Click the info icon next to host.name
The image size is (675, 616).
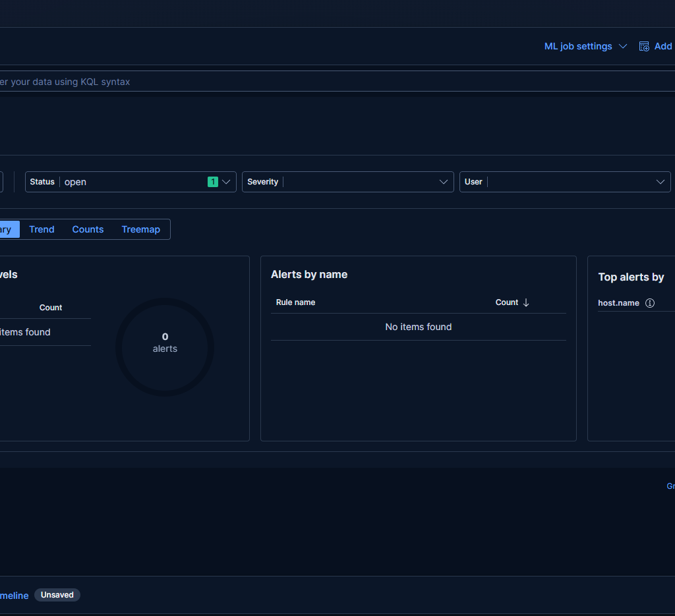pyautogui.click(x=650, y=303)
